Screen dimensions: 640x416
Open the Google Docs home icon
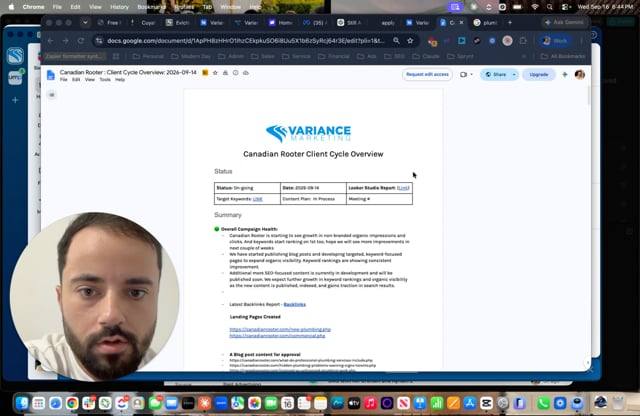pyautogui.click(x=51, y=75)
